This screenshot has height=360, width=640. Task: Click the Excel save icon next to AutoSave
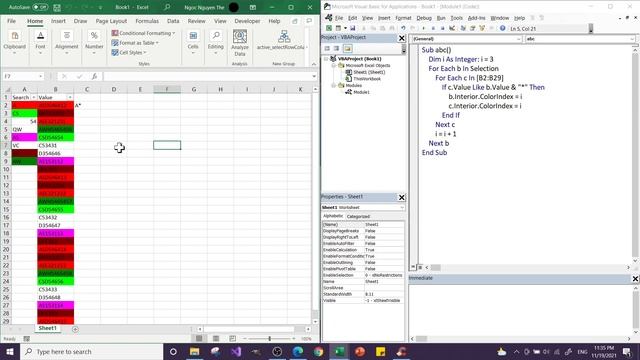pos(57,7)
